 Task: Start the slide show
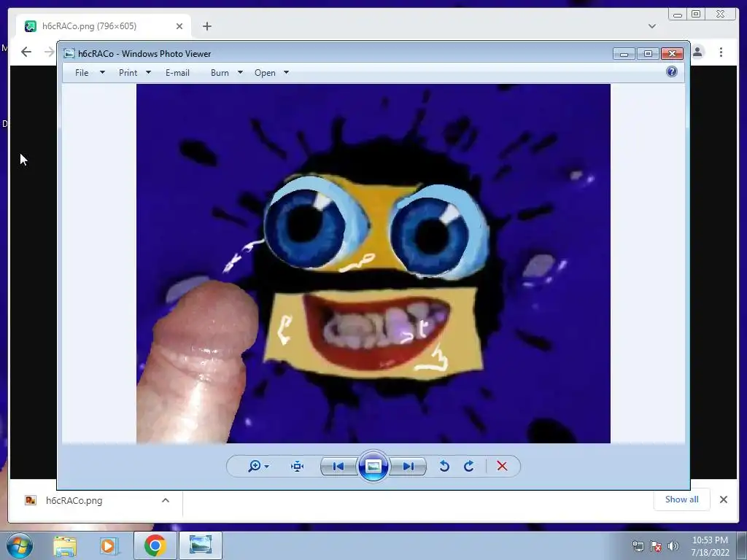click(373, 466)
